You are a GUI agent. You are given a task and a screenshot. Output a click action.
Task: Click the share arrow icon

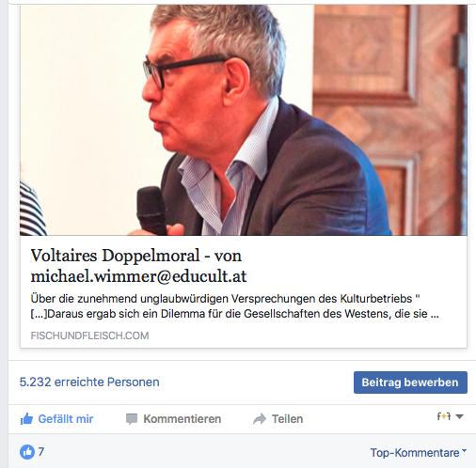(x=260, y=419)
